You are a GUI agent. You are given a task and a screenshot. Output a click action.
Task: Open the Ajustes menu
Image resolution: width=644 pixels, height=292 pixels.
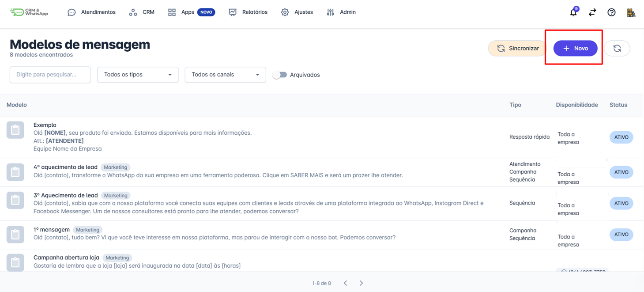(x=297, y=12)
